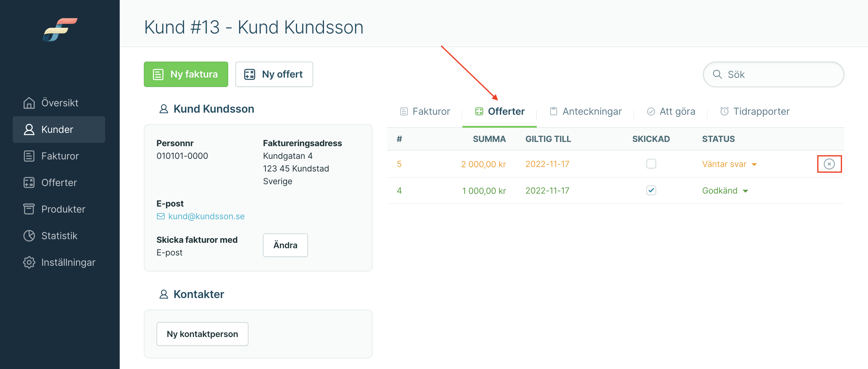Open Översikt in the sidebar menu
Screen dimensions: 868x369
pyautogui.click(x=59, y=103)
